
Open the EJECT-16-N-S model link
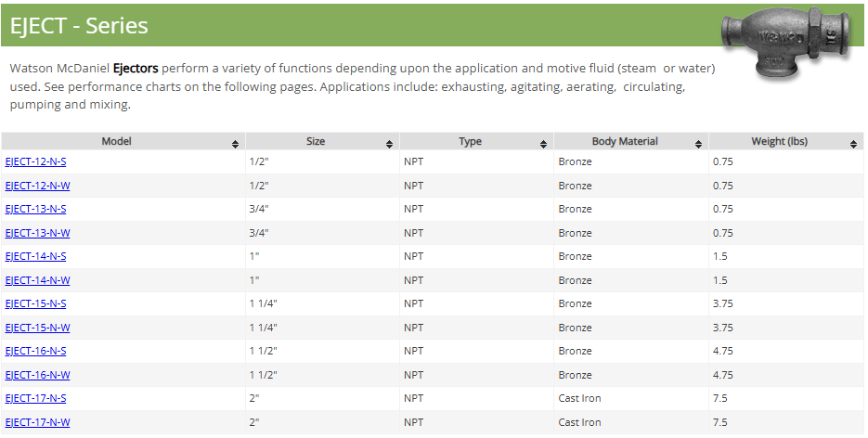pyautogui.click(x=35, y=352)
